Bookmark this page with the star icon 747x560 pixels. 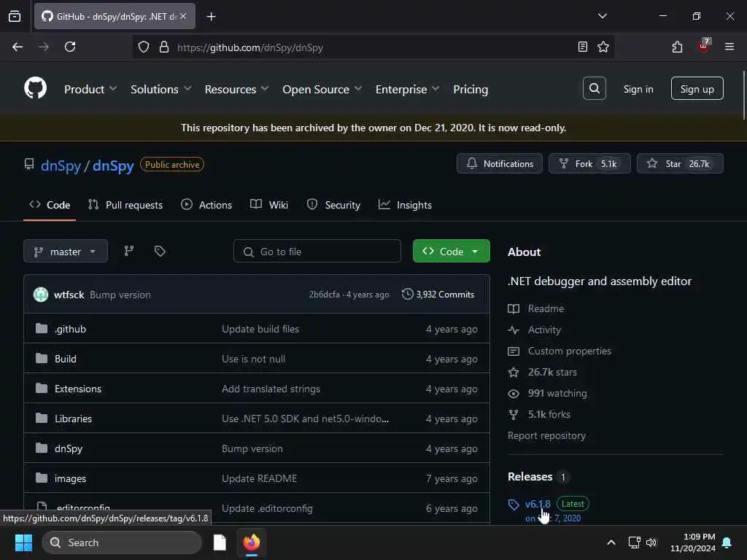click(603, 47)
